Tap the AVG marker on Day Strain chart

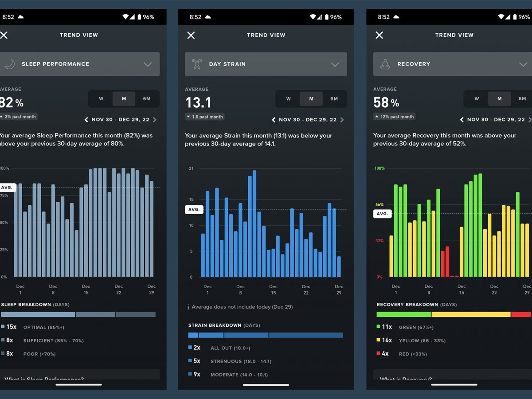click(194, 210)
